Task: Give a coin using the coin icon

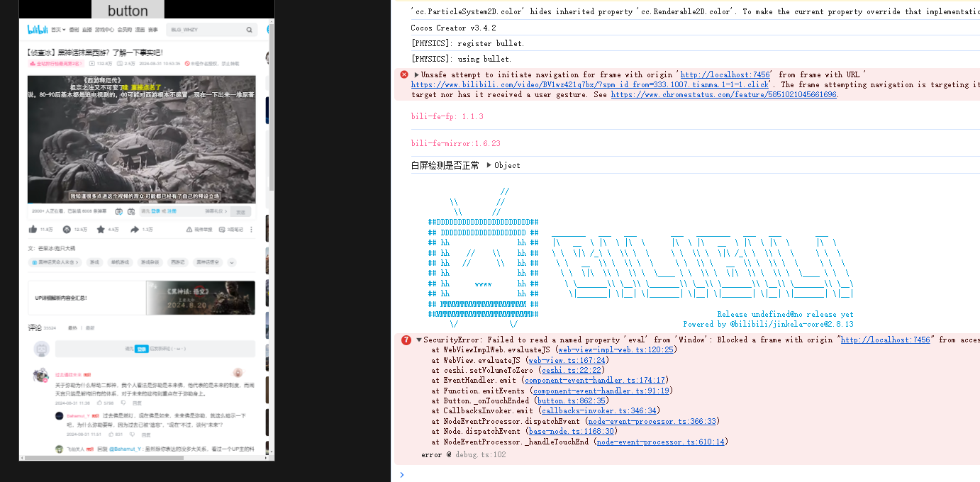Action: point(67,230)
